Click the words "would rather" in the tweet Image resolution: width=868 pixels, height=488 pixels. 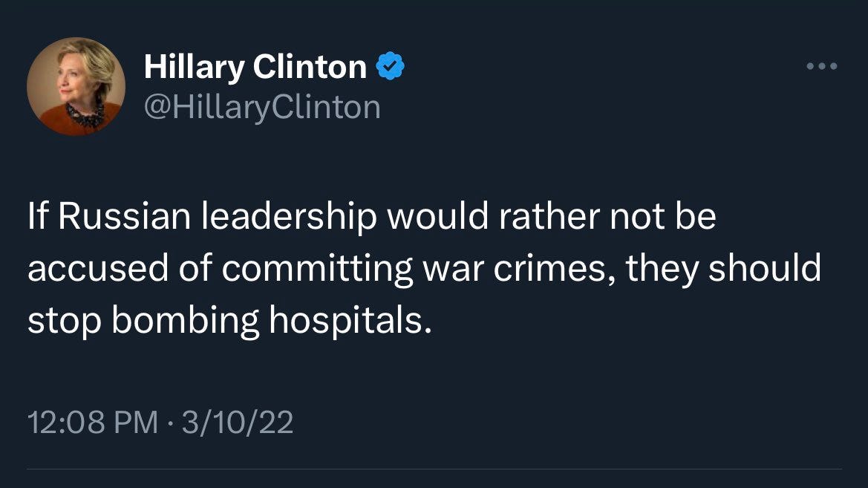pos(493,217)
